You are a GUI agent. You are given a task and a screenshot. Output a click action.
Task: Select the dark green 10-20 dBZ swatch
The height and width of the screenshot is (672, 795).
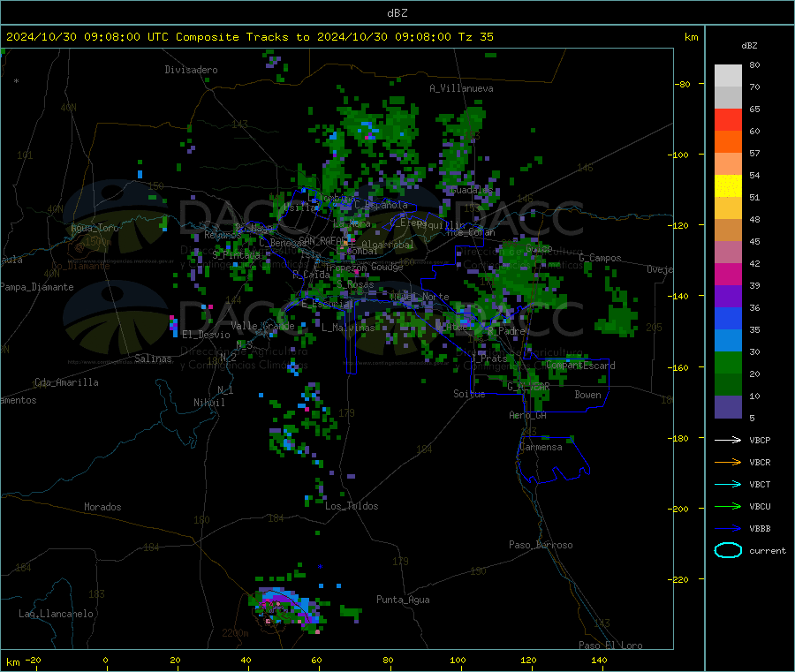click(x=728, y=385)
